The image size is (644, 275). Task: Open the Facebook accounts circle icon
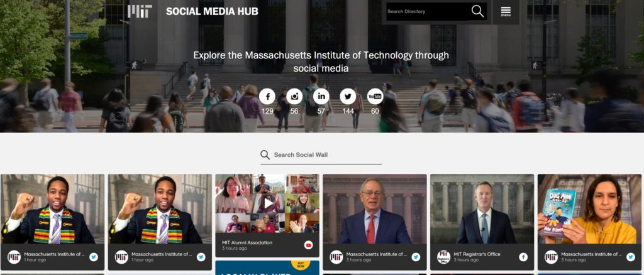[267, 97]
